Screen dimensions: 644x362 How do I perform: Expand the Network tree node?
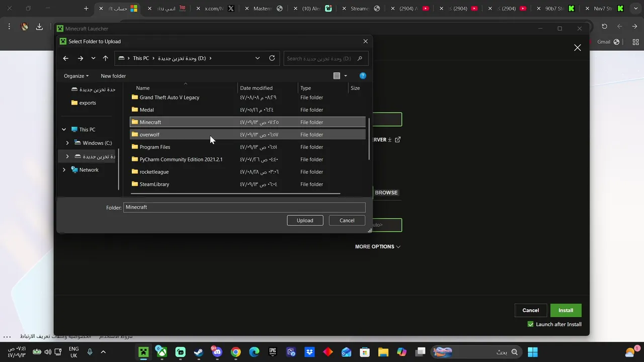[64, 170]
